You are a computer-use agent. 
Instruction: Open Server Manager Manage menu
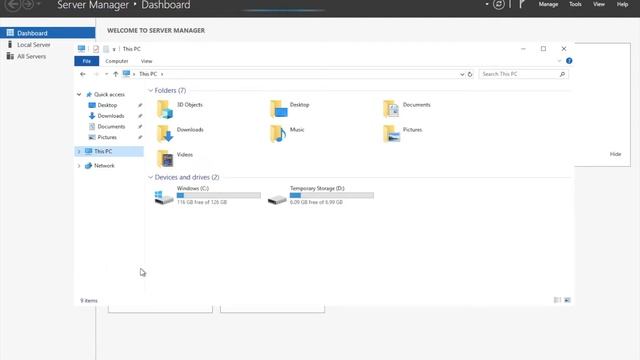coord(548,4)
